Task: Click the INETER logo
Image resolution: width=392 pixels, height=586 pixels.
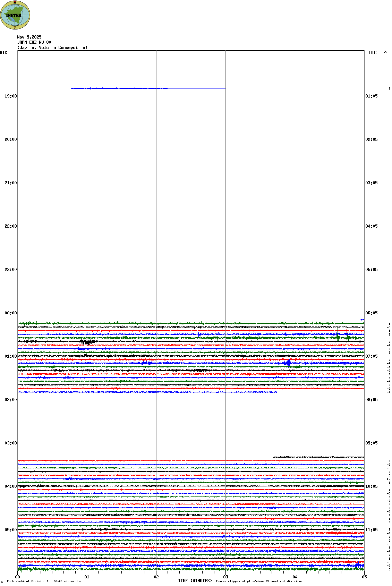Action: click(15, 15)
